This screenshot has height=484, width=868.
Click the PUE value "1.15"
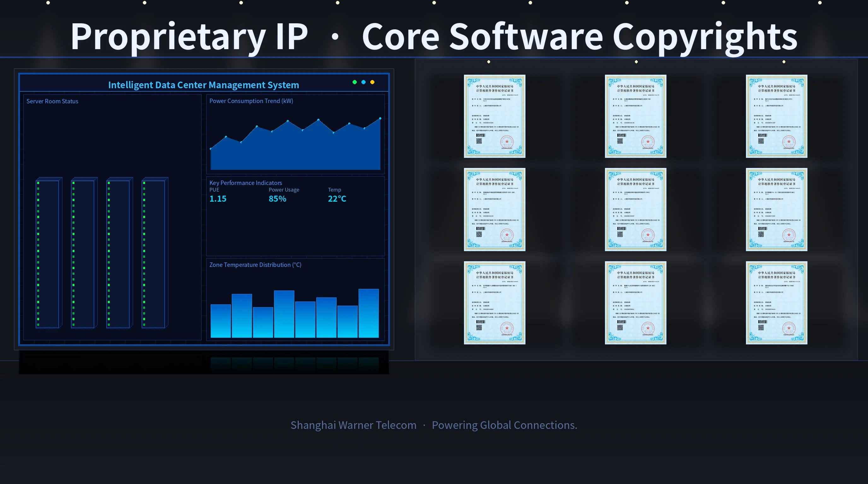coord(218,199)
